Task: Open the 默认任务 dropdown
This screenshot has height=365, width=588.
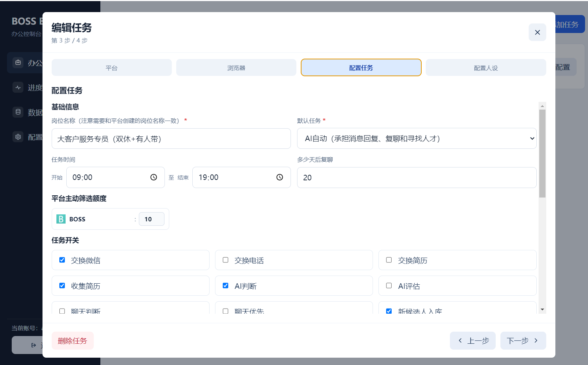Action: (417, 139)
